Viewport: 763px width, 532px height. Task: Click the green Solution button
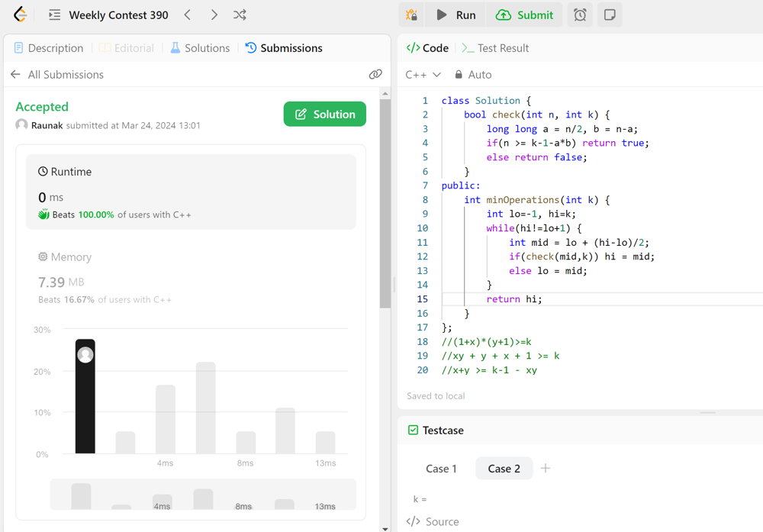click(x=325, y=114)
